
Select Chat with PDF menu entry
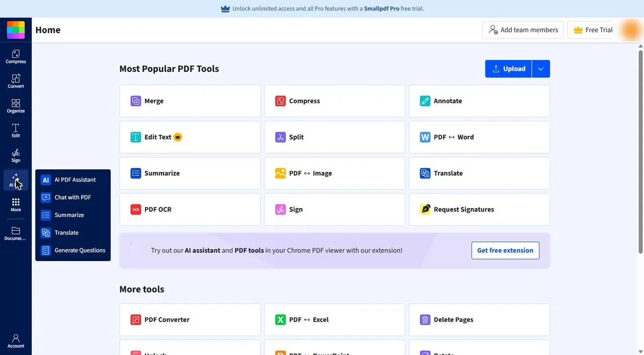pos(73,197)
